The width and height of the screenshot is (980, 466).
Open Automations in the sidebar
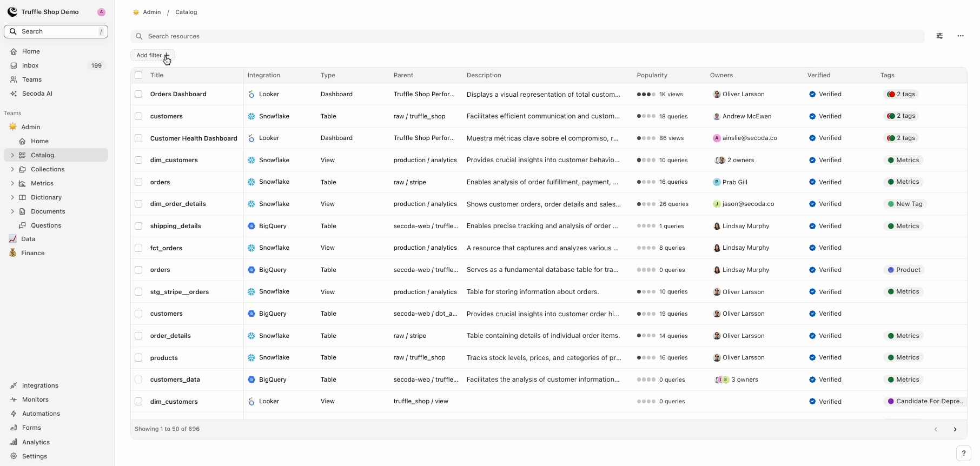coord(41,414)
